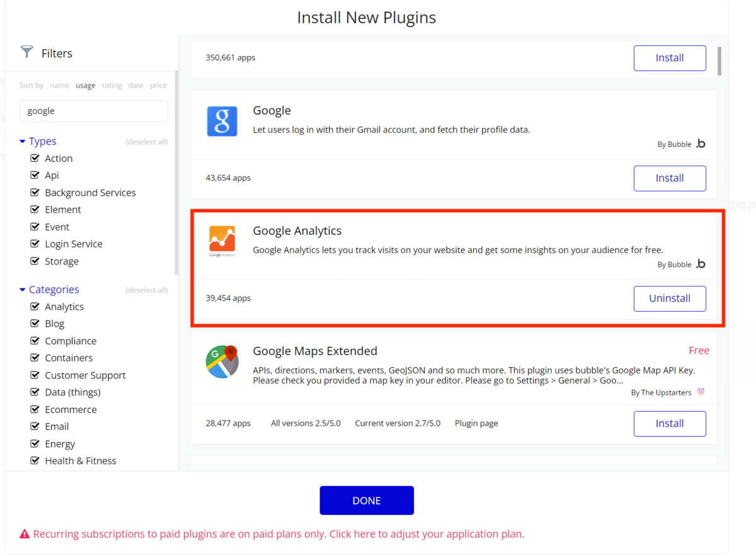
Task: Click the Bubble logo beside Google plugin
Action: [x=701, y=144]
